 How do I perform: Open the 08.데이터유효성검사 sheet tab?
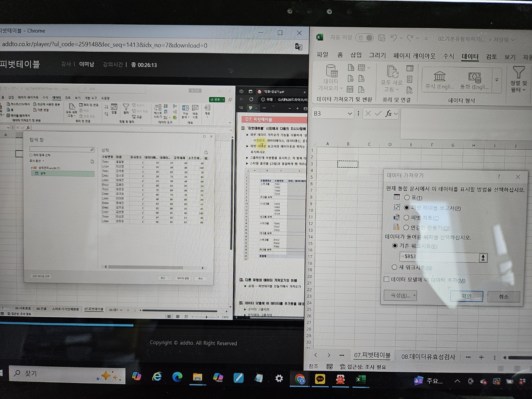coord(428,357)
